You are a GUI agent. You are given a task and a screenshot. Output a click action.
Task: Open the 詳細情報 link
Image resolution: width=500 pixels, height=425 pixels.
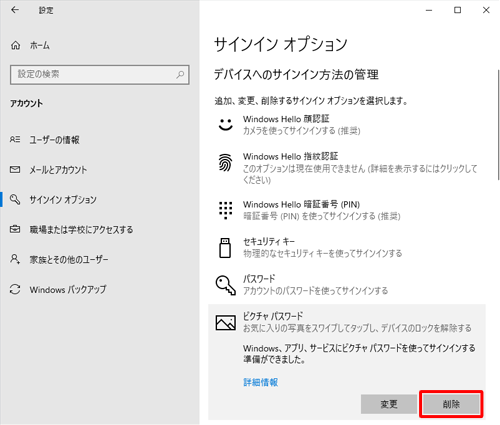[x=261, y=382]
